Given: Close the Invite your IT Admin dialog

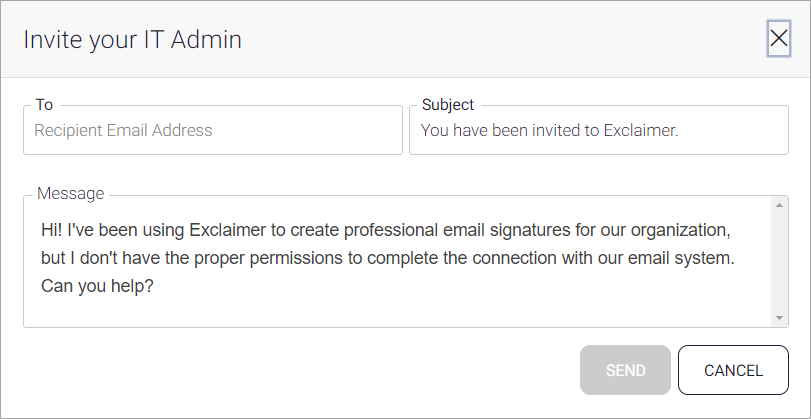Looking at the screenshot, I should click(778, 39).
